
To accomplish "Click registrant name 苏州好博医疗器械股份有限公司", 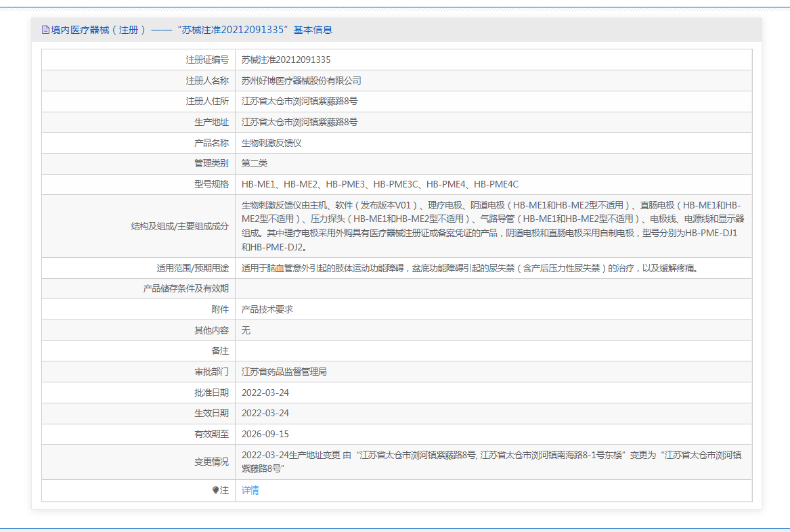I will pyautogui.click(x=301, y=81).
